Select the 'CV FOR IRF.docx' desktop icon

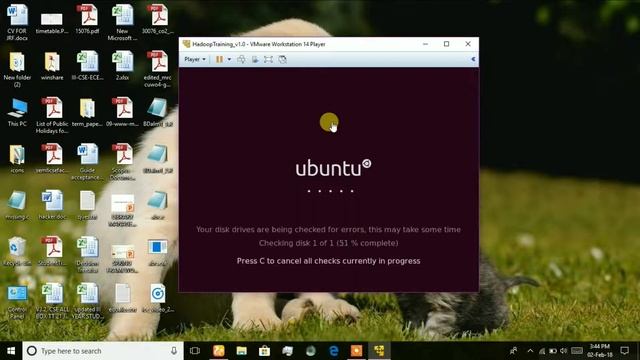coord(17,22)
